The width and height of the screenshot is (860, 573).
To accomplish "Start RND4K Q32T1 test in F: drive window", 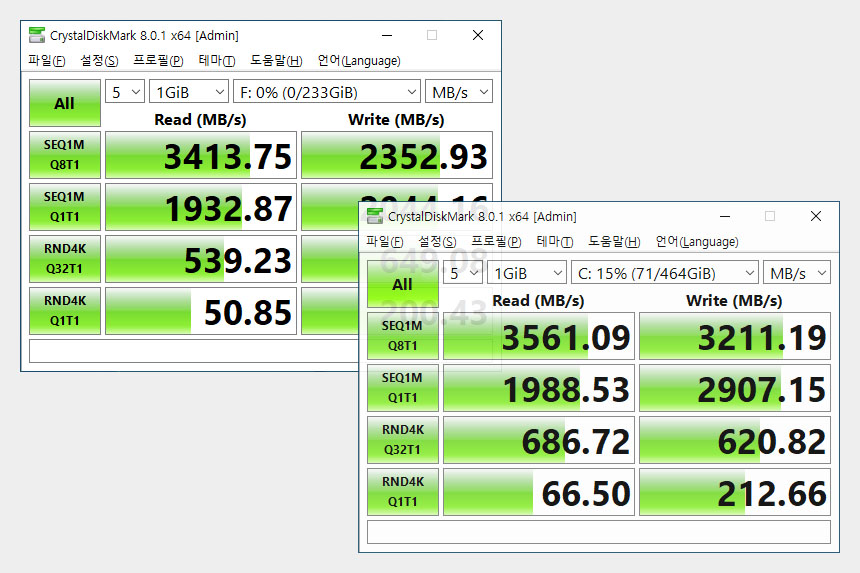I will [x=65, y=259].
